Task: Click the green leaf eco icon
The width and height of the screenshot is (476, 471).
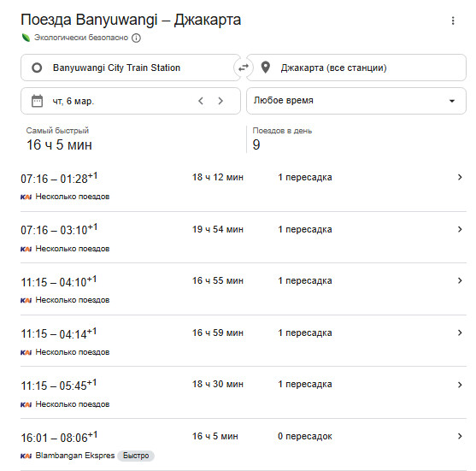Action: (26, 38)
